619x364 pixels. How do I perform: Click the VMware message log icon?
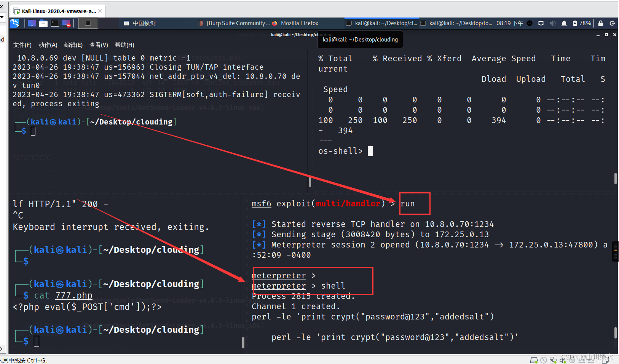(x=606, y=360)
